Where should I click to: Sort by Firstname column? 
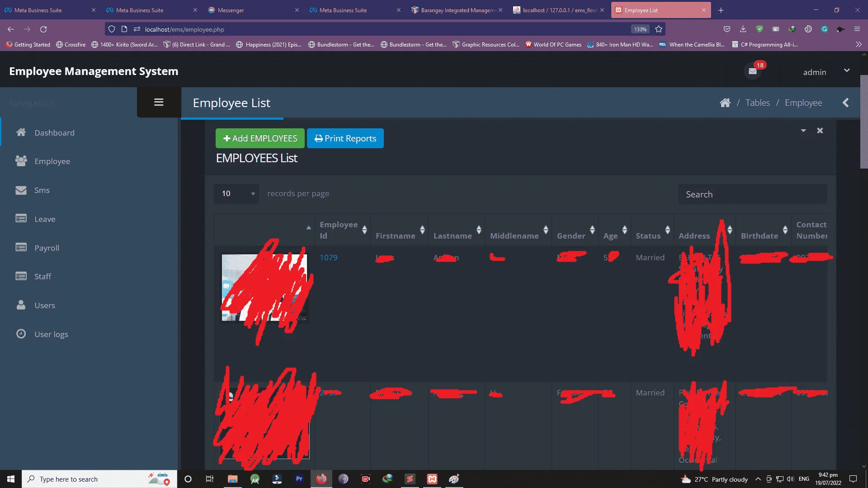[x=400, y=230]
